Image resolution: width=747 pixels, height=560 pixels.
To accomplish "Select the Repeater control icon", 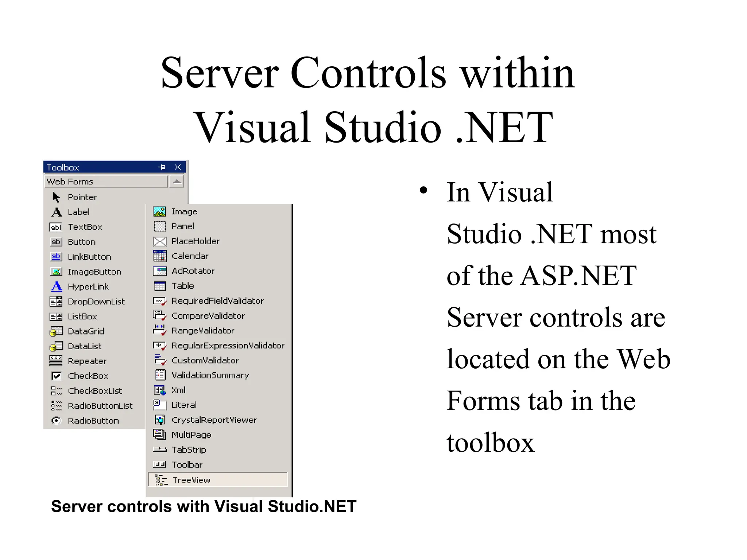I will pos(56,361).
